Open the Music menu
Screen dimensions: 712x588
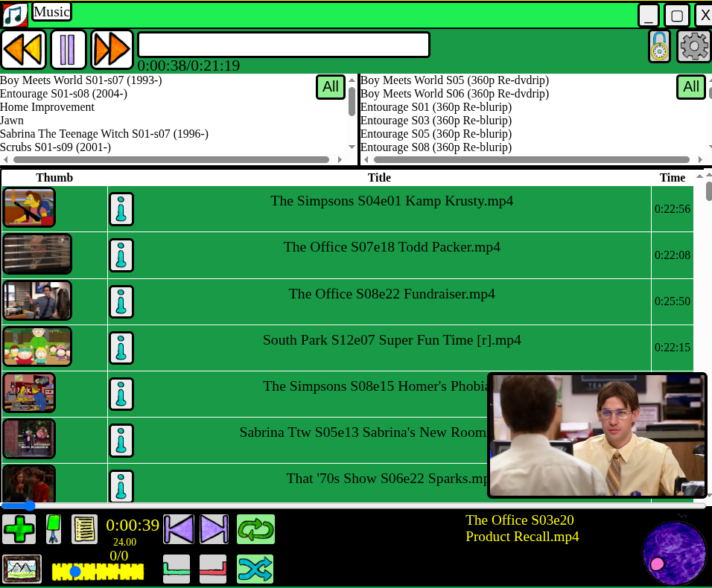(x=51, y=12)
